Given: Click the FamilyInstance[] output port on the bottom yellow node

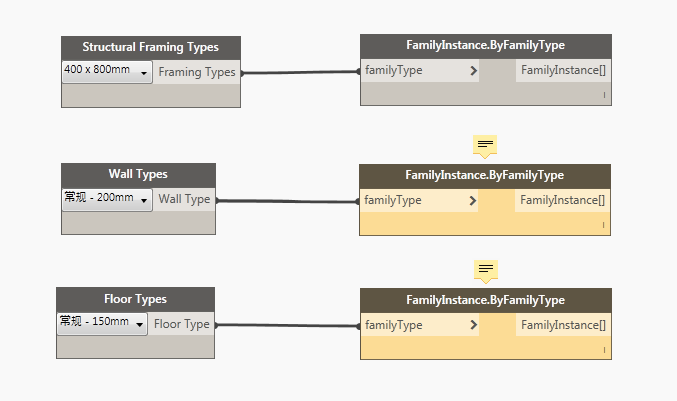Looking at the screenshot, I should point(563,325).
